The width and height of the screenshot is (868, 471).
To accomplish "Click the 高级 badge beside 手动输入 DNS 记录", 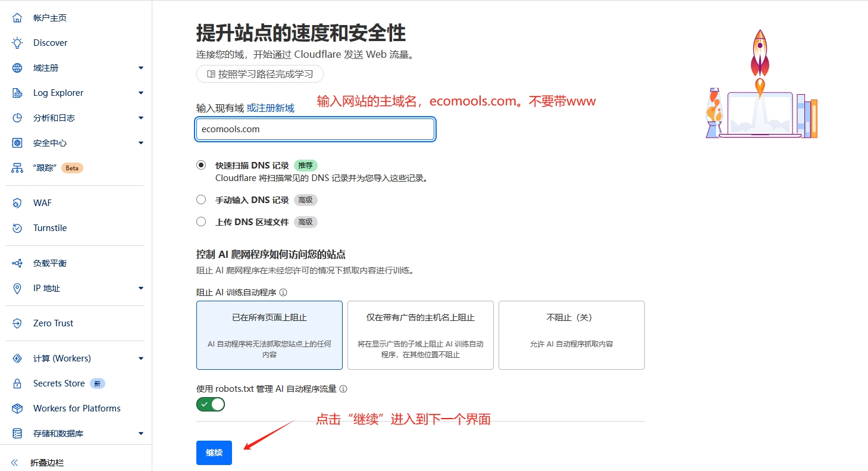I will click(x=306, y=200).
